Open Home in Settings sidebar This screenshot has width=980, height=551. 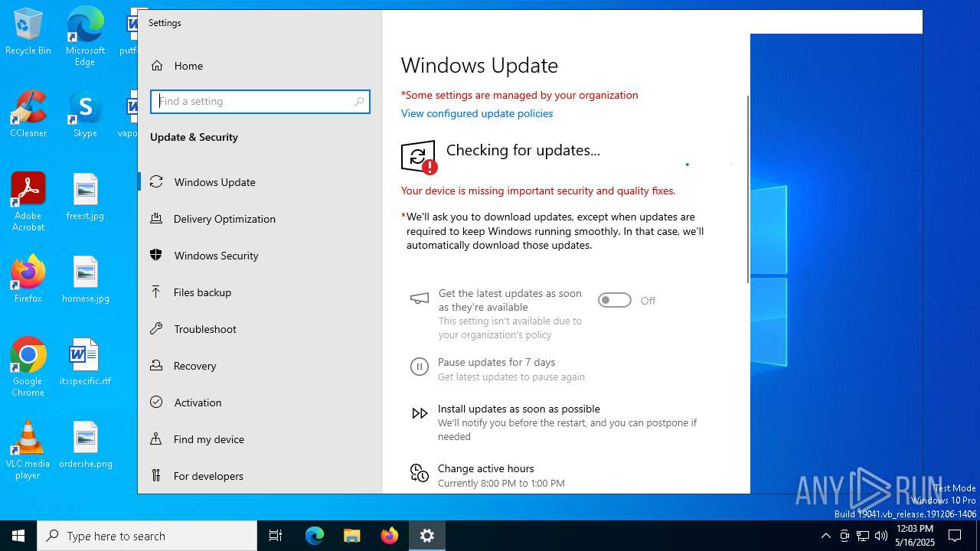pos(260,66)
